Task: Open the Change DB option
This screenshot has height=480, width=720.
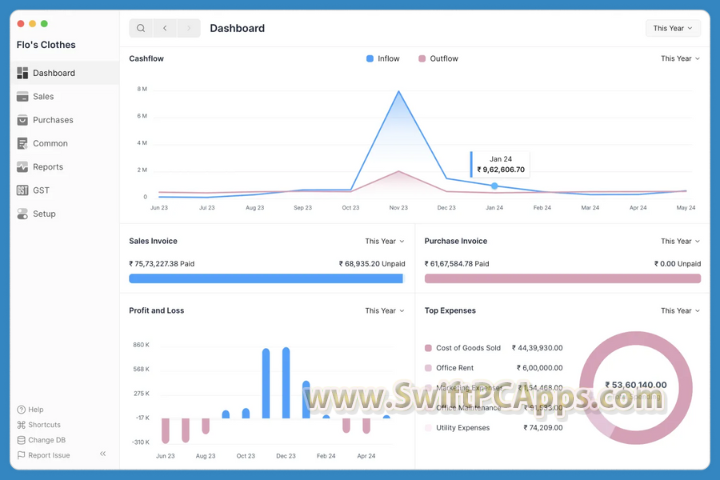Action: tap(47, 440)
